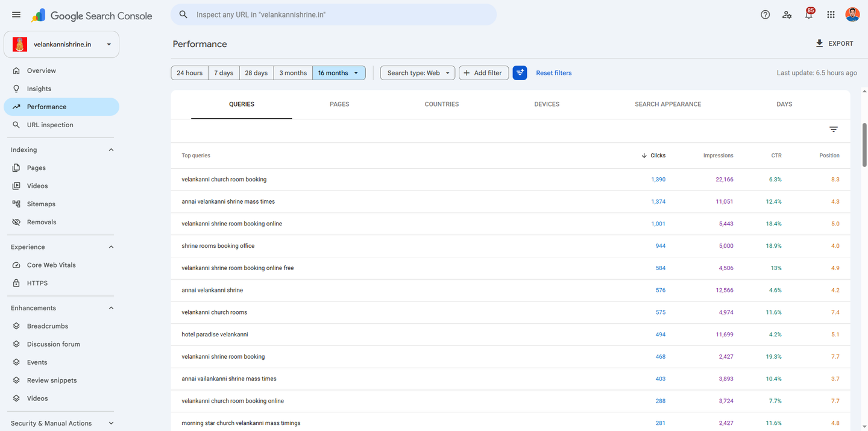Screen dimensions: 868x431
Task: Open Discussion forum enhancement report
Action: point(61,344)
